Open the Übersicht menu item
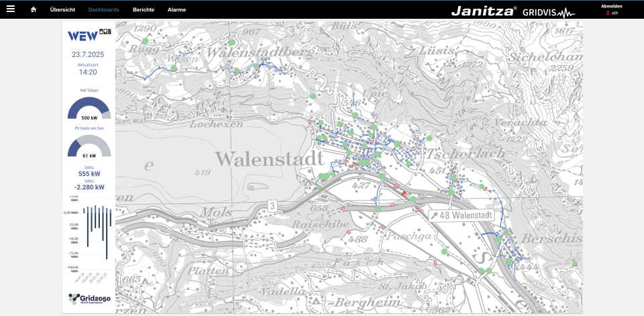Screen dimensions: 644x316 (x=62, y=10)
